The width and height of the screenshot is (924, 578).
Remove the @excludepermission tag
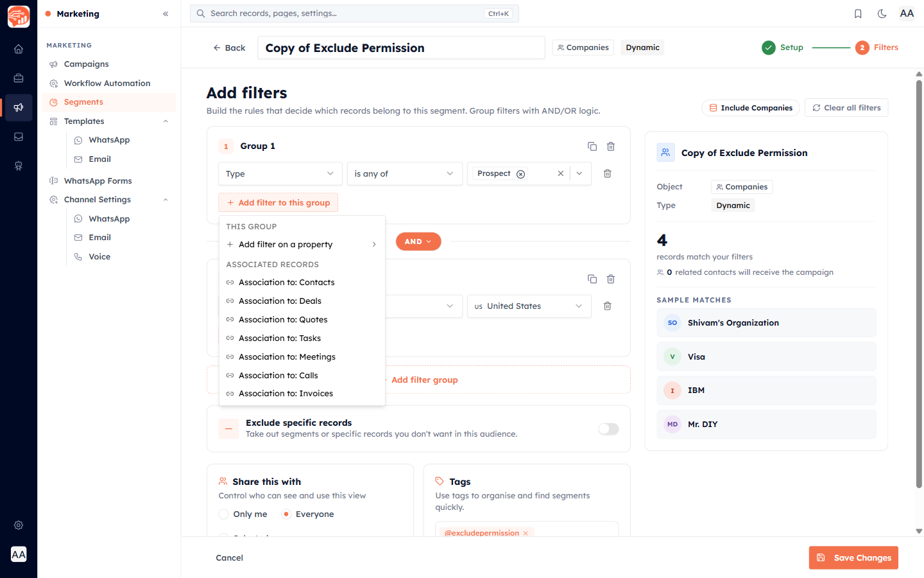[x=526, y=533]
